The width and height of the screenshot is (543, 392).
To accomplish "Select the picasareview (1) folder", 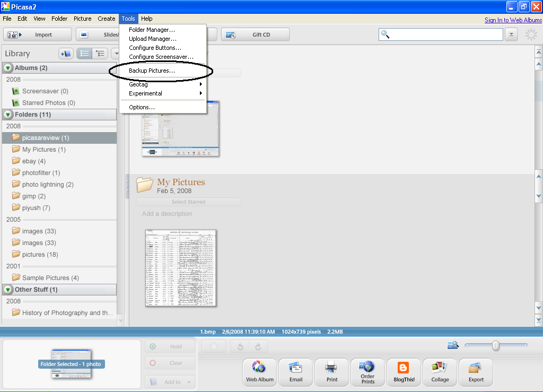I will click(59, 138).
